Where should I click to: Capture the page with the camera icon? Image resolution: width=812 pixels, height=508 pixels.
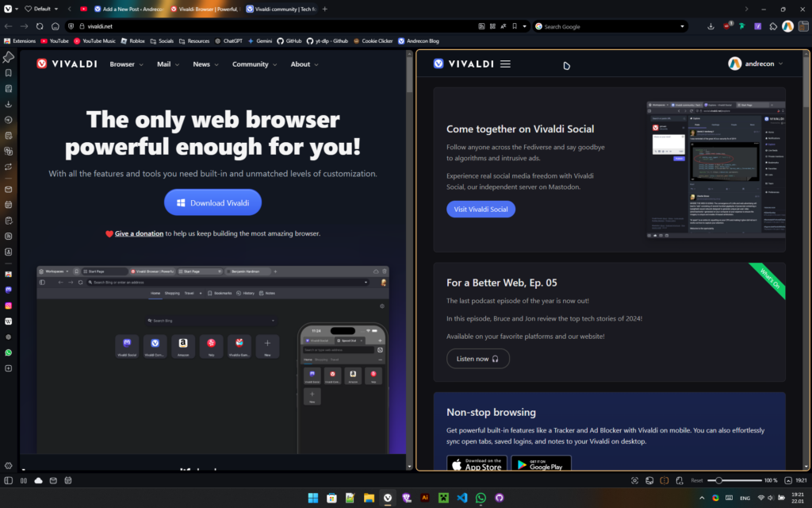pos(634,480)
